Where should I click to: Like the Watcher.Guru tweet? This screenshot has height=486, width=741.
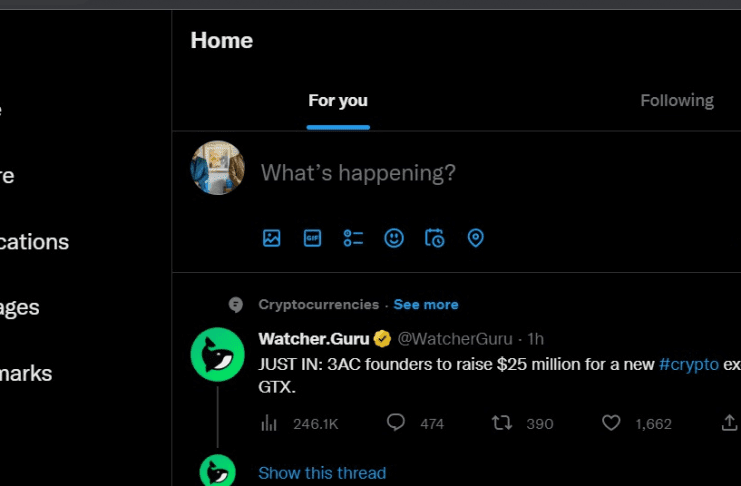pos(611,423)
